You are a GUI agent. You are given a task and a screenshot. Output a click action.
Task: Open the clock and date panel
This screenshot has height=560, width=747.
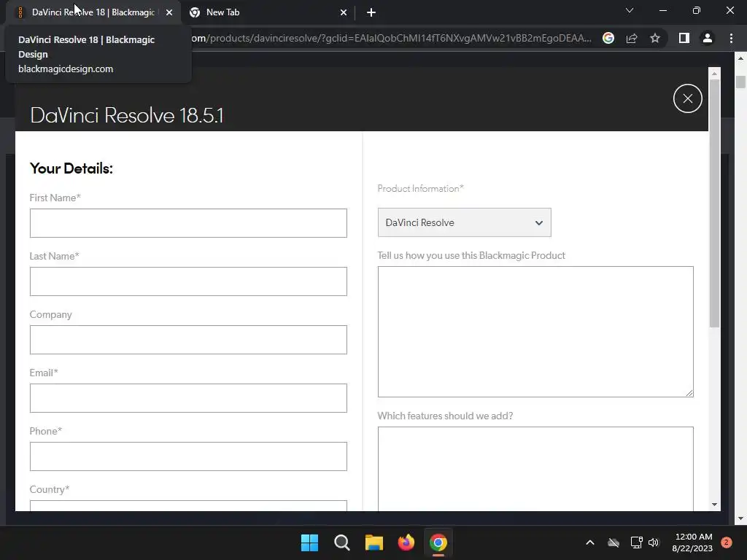[693, 542]
